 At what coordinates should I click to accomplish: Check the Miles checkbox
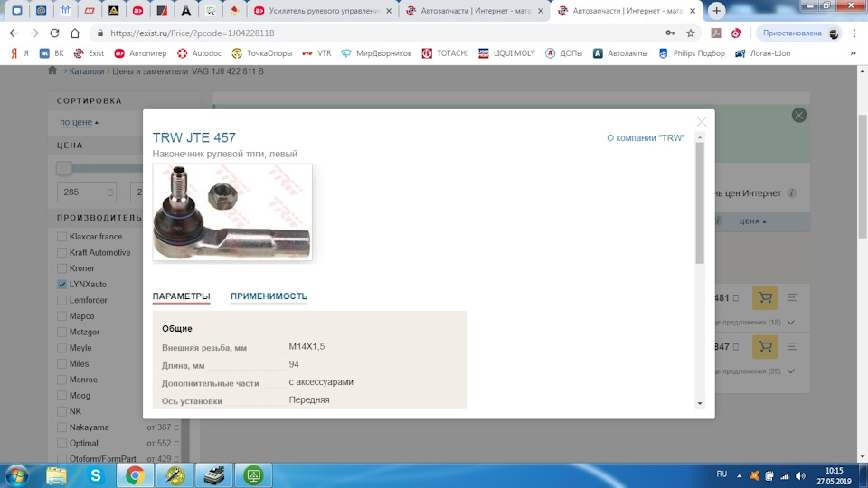[61, 363]
